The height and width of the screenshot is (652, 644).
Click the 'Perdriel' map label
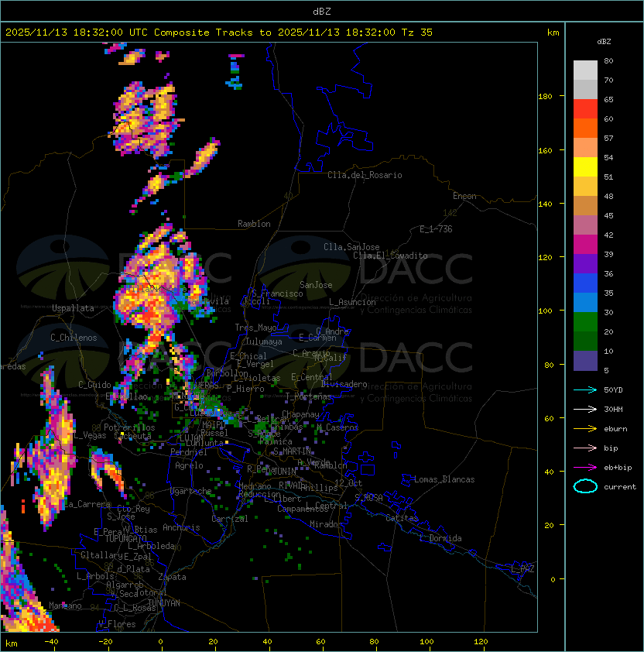[189, 452]
